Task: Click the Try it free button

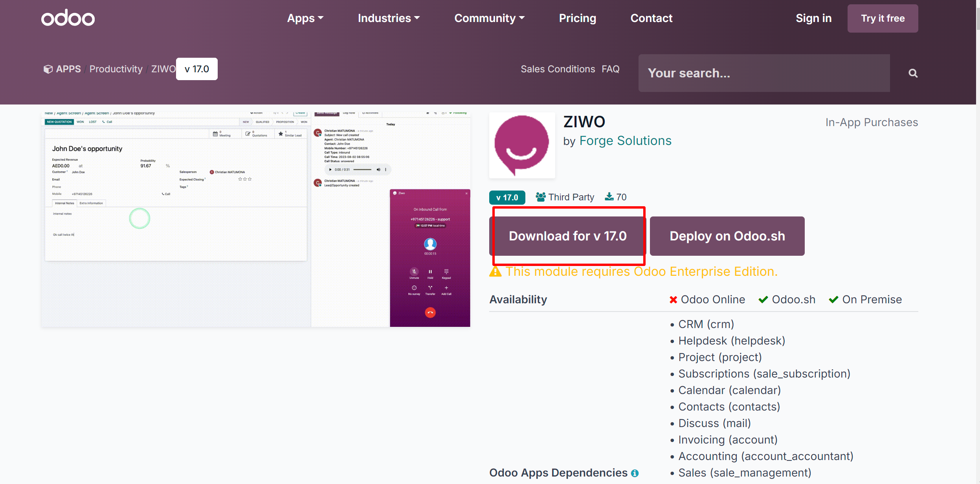Action: pyautogui.click(x=883, y=18)
